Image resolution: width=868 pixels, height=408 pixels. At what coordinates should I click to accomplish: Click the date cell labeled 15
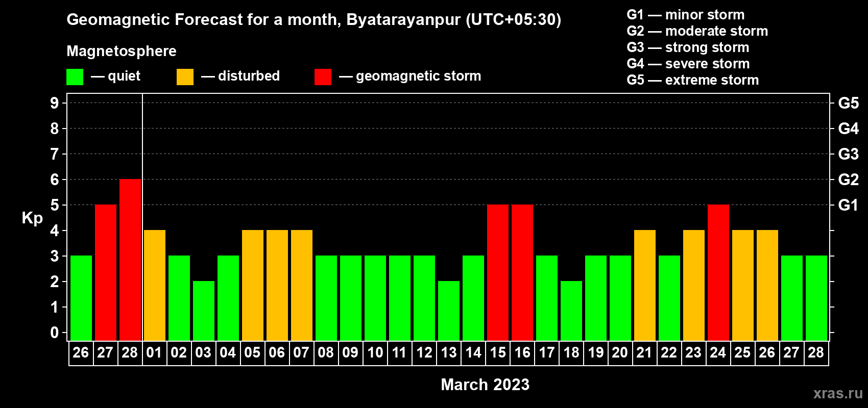497,353
